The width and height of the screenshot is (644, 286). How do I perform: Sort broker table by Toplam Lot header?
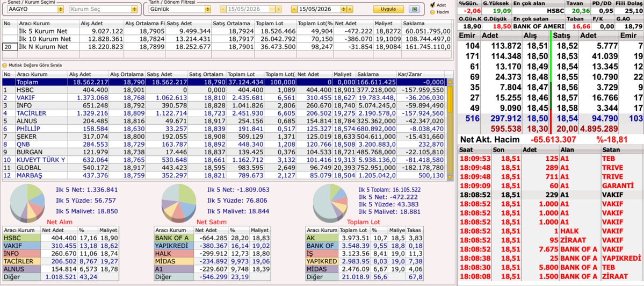244,74
